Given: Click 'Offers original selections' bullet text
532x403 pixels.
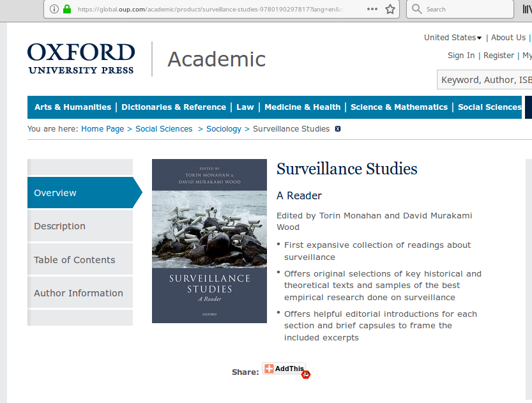Looking at the screenshot, I should click(x=383, y=285).
